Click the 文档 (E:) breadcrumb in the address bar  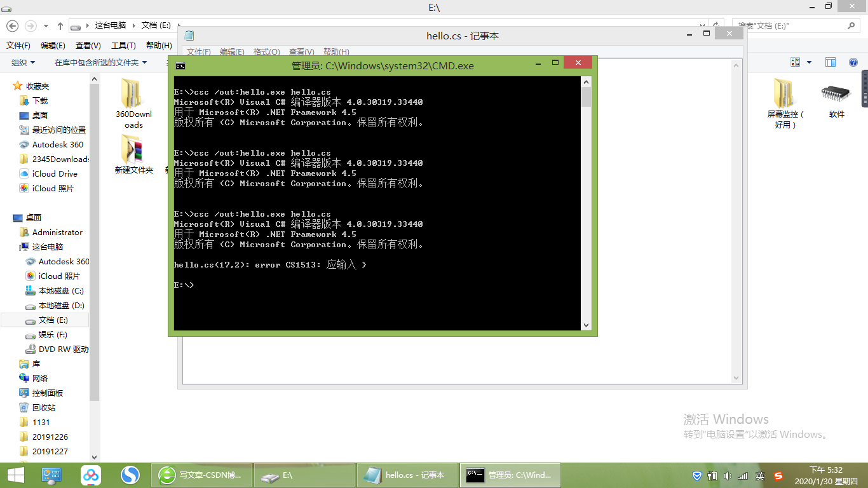(x=156, y=25)
